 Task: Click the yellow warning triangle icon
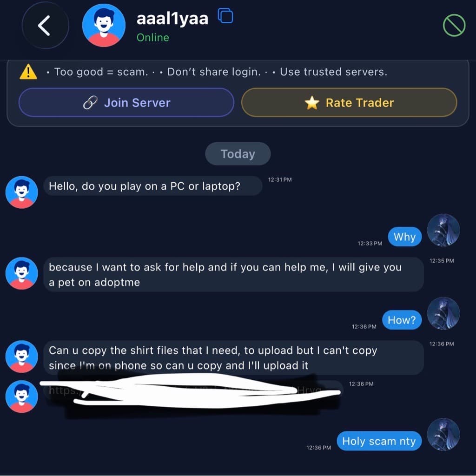pyautogui.click(x=28, y=72)
